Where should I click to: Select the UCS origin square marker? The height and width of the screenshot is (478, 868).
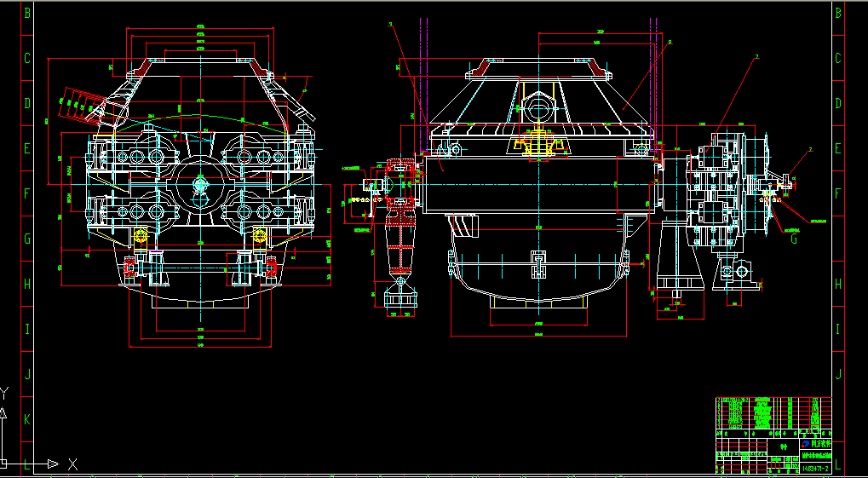click(3, 464)
